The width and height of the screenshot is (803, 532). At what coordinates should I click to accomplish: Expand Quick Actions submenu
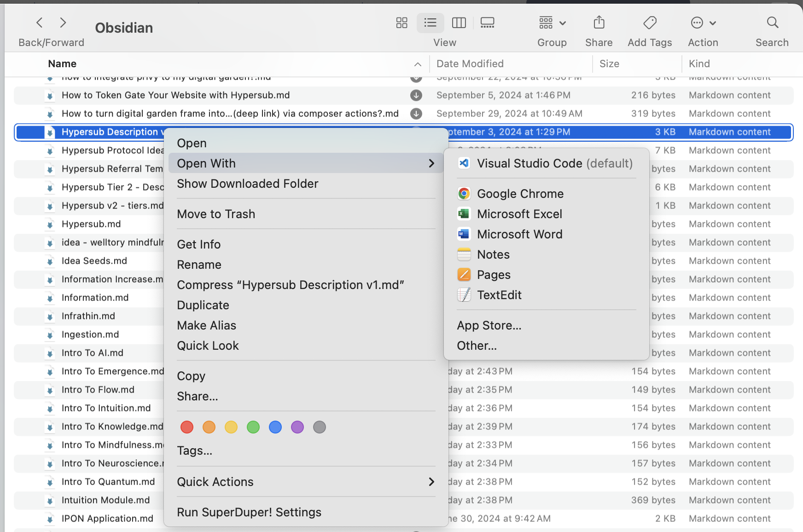coord(306,482)
